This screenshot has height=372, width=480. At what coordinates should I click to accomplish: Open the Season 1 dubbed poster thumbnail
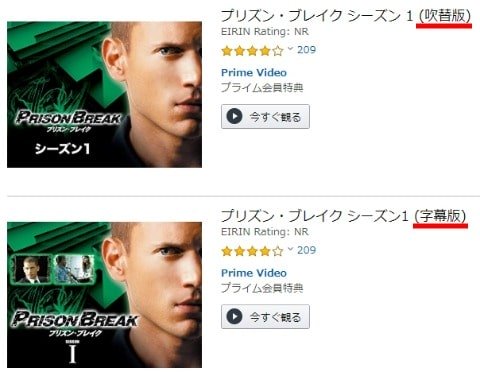[104, 95]
